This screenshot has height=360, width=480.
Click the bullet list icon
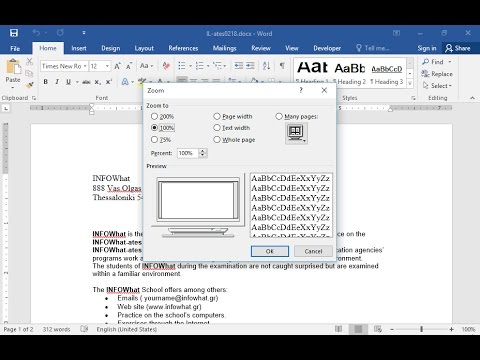(182, 66)
